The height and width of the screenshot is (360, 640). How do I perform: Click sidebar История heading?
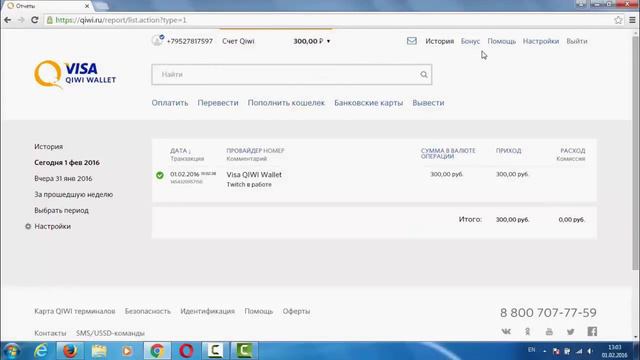click(49, 147)
